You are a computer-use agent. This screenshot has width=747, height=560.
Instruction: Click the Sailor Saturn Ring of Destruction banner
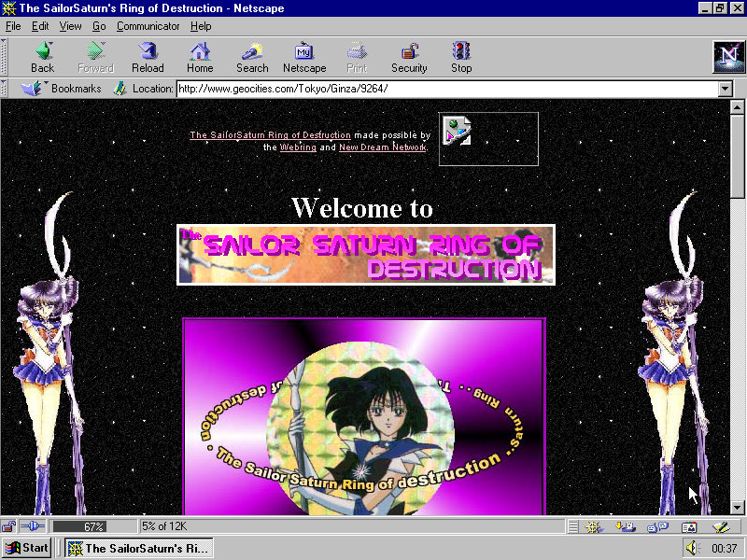(x=366, y=255)
